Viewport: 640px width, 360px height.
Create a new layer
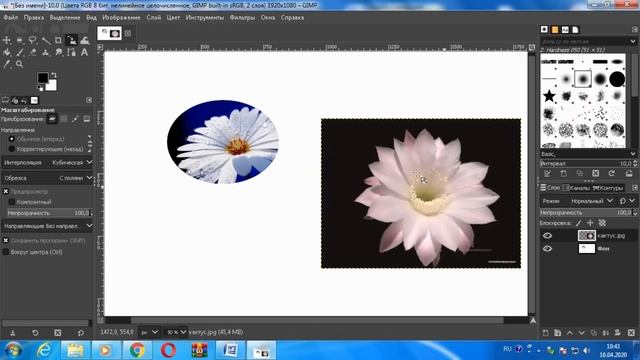[x=546, y=333]
